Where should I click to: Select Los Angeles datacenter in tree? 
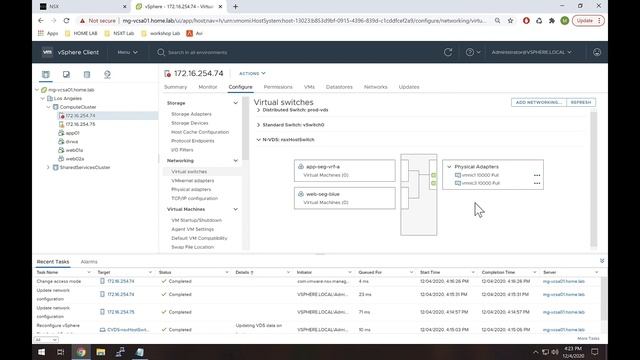pos(68,98)
